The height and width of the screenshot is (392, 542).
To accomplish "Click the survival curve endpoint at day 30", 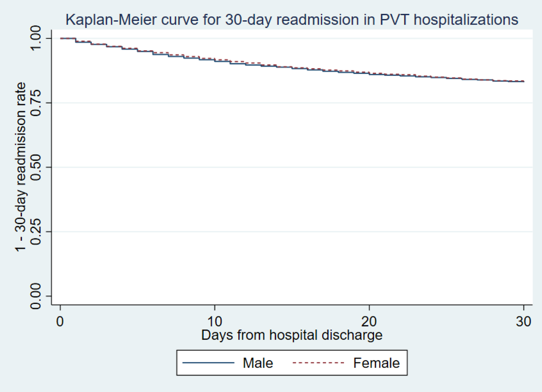I will pos(524,82).
